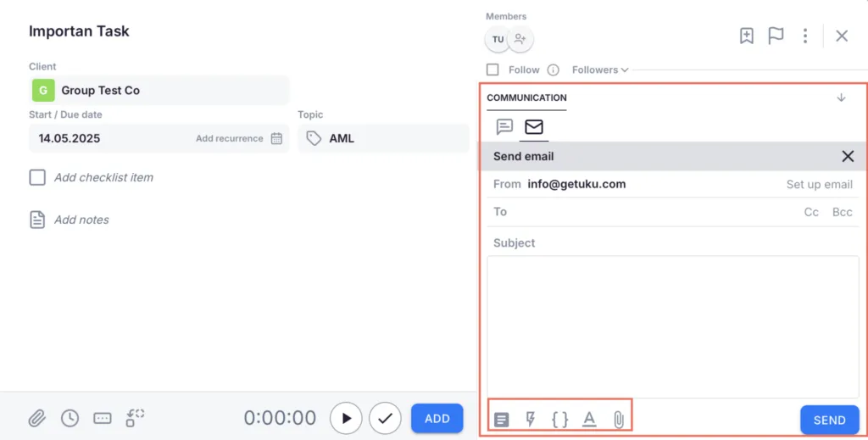This screenshot has width=868, height=440.
Task: Open the clock time tracking icon
Action: coord(70,418)
